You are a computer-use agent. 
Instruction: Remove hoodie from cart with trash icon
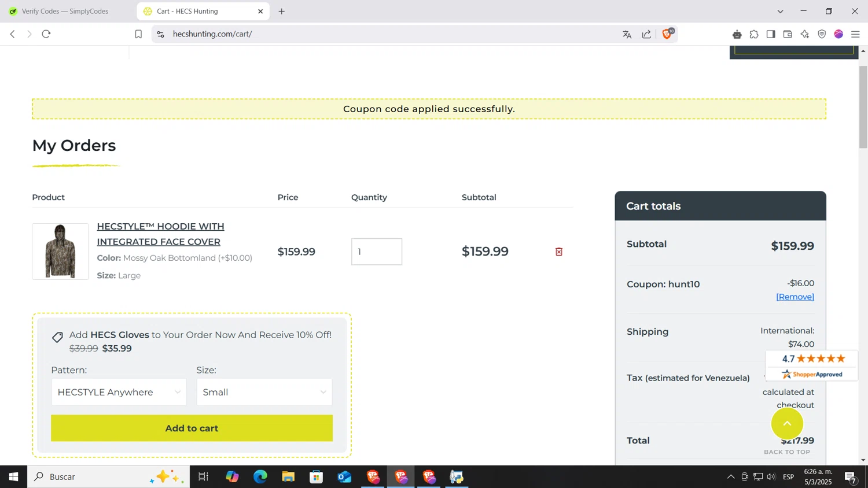point(559,252)
